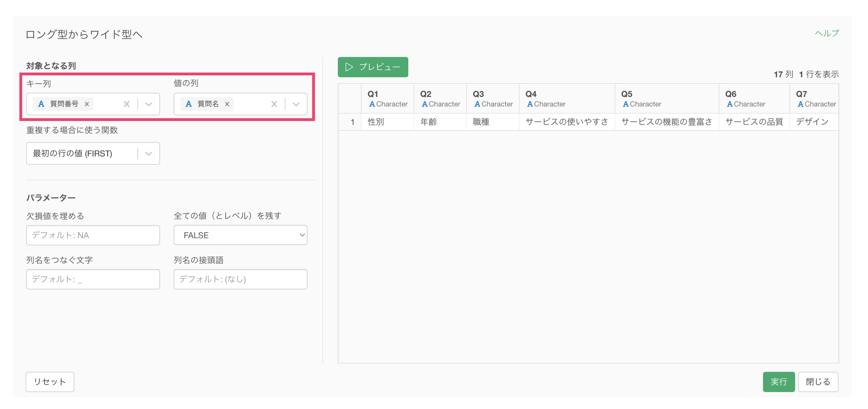Click the サービスの使いやすさ cell
Viewport: 868px width, 409px height.
pyautogui.click(x=567, y=122)
